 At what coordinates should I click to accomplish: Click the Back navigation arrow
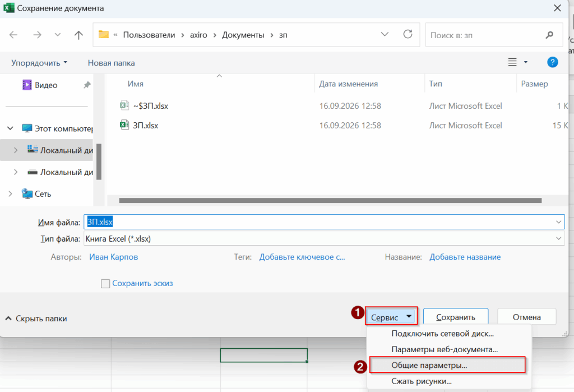(13, 35)
